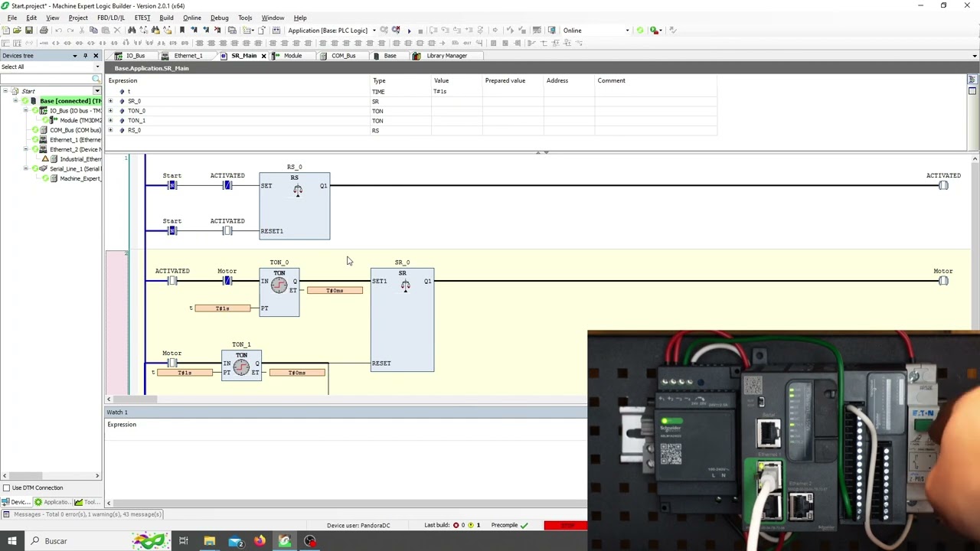The width and height of the screenshot is (980, 551).
Task: Click the Devices tree search input field
Action: click(x=46, y=79)
